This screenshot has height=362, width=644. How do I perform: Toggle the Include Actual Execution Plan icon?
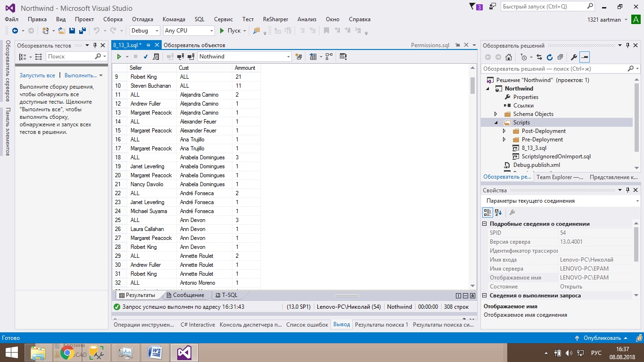click(x=329, y=57)
